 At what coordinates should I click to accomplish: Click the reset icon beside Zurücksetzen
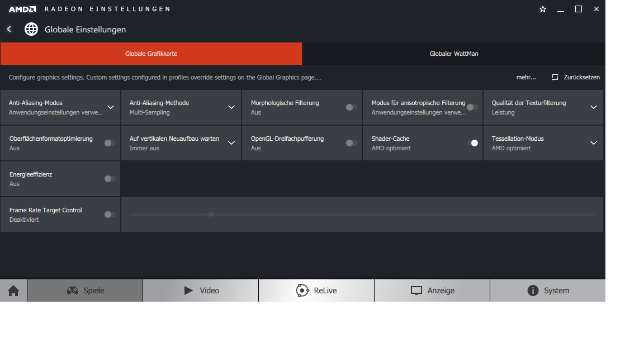click(555, 77)
